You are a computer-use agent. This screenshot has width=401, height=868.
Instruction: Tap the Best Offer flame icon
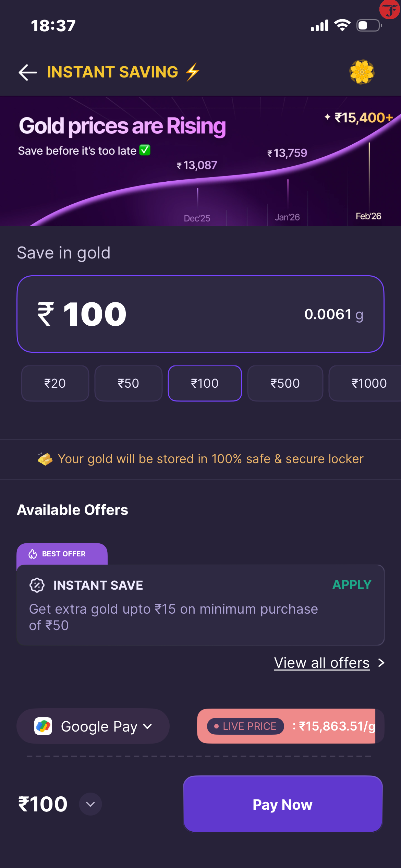(33, 554)
